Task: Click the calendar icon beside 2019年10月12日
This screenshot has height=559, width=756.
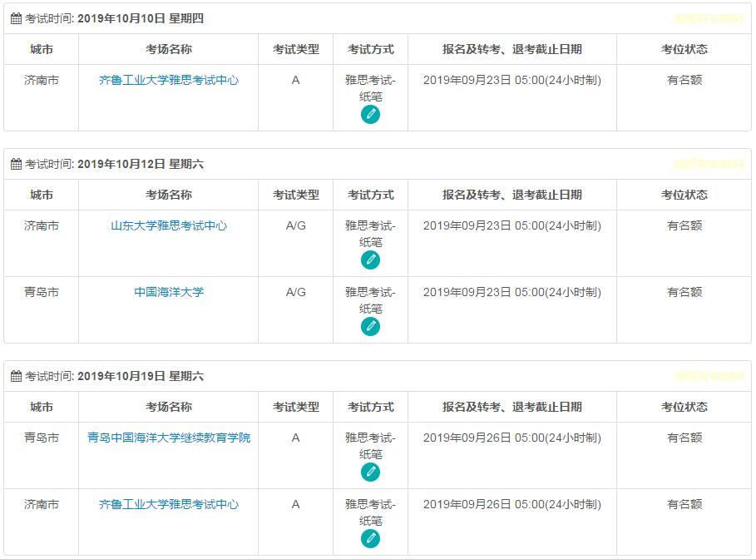Action: pos(16,164)
